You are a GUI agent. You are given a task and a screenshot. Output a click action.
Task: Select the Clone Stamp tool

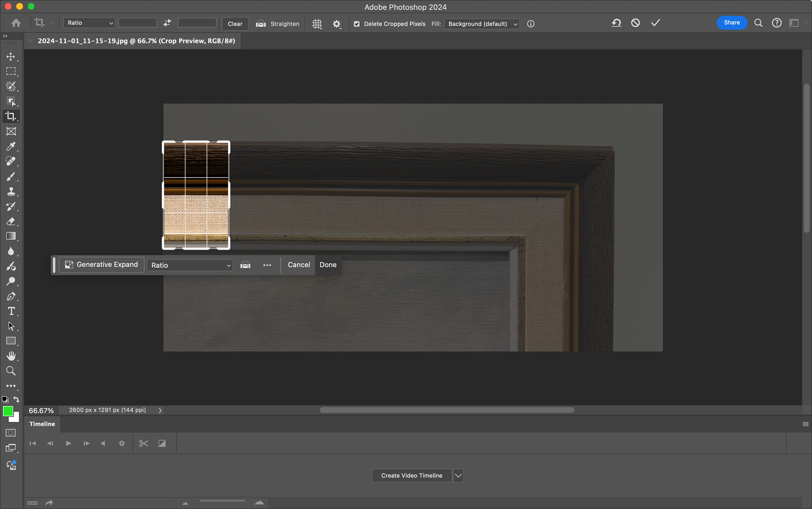pyautogui.click(x=11, y=191)
